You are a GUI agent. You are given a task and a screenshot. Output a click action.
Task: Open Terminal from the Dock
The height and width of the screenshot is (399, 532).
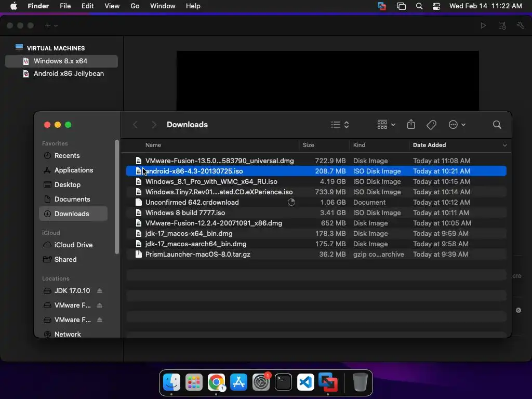coord(283,382)
